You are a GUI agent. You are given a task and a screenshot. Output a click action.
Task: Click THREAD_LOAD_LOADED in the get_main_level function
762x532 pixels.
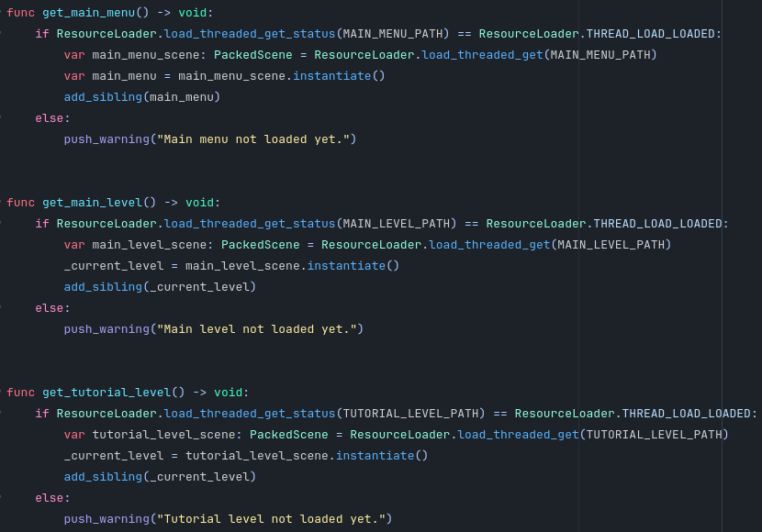657,223
